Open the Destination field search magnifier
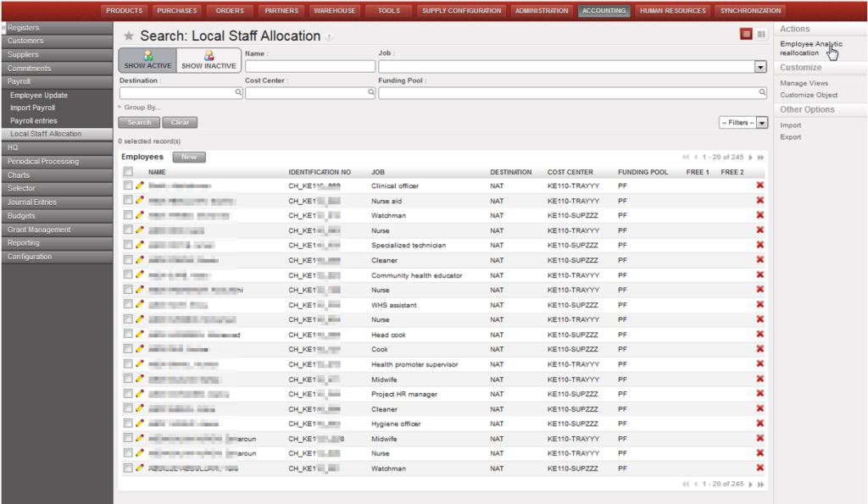 click(238, 93)
